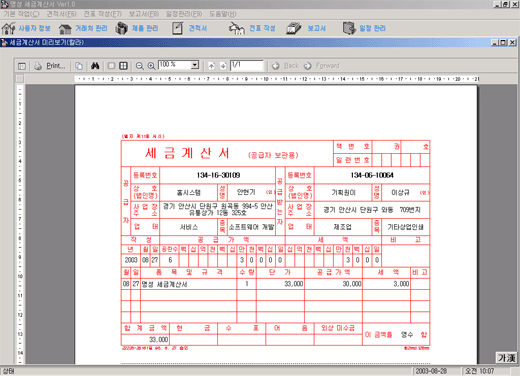The width and height of the screenshot is (520, 376).
Task: Open the 보고서(F8) menu
Action: click(144, 14)
